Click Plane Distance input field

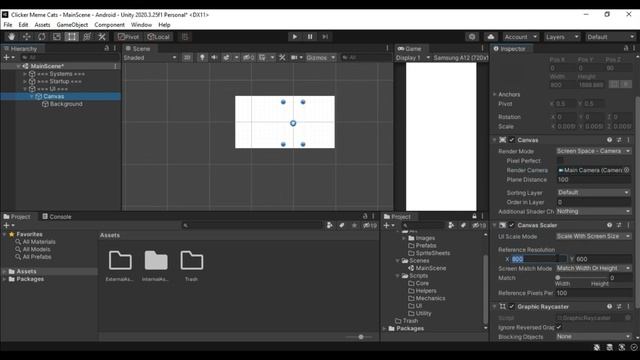click(594, 180)
